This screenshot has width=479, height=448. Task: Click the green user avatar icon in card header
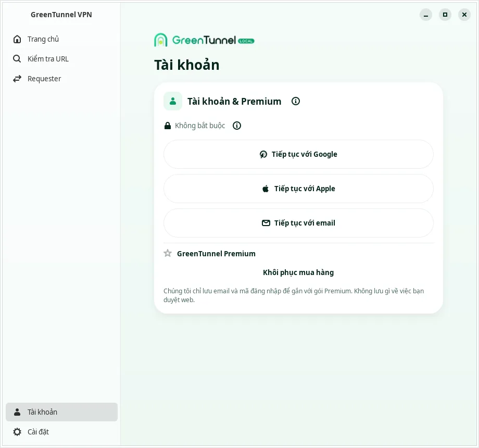(x=173, y=101)
